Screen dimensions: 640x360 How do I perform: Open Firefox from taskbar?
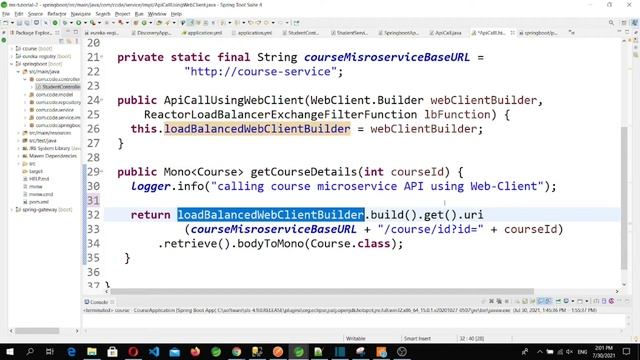[x=195, y=351]
